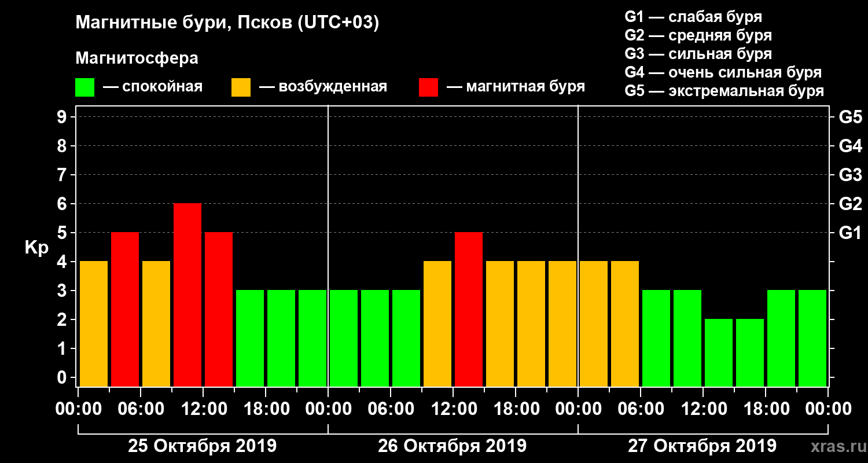Image resolution: width=868 pixels, height=463 pixels.
Task: Click the Kp axis value 7
Action: point(62,175)
